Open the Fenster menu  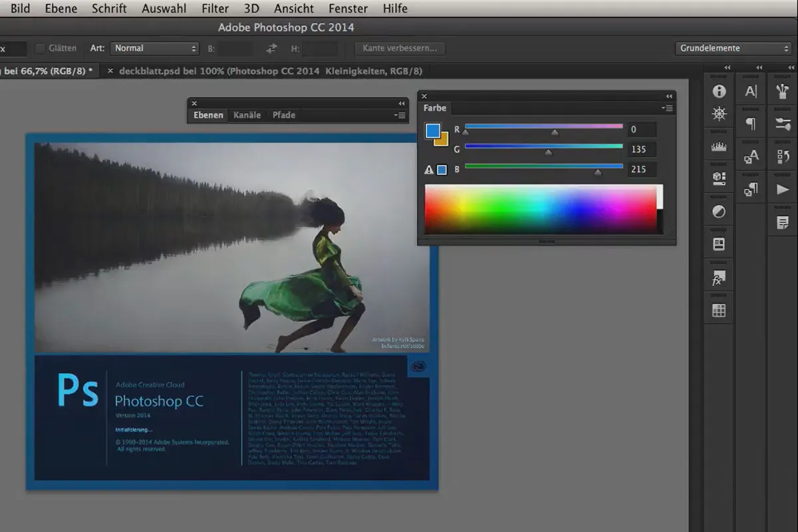(x=348, y=9)
